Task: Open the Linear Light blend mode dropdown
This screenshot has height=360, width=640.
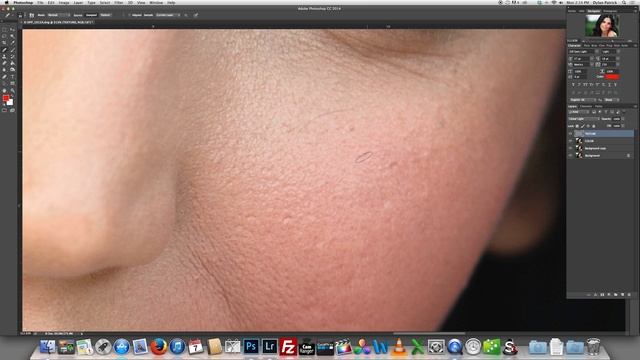Action: [x=584, y=119]
